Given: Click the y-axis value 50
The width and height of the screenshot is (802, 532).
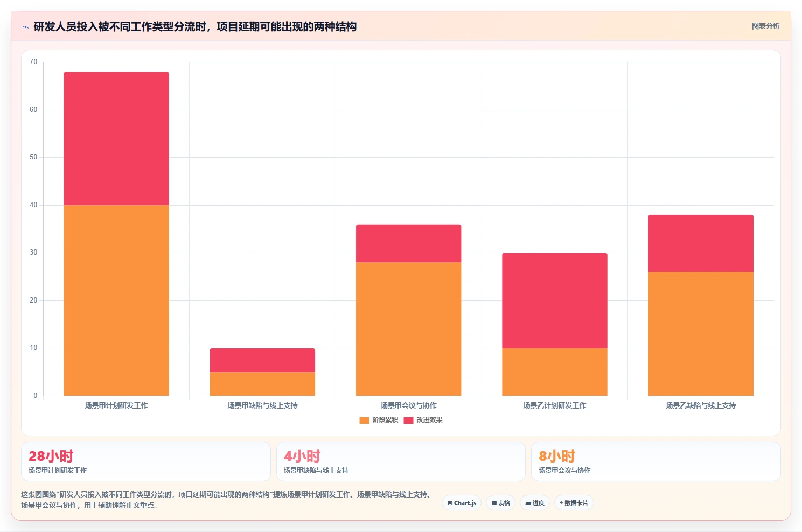Looking at the screenshot, I should (33, 157).
